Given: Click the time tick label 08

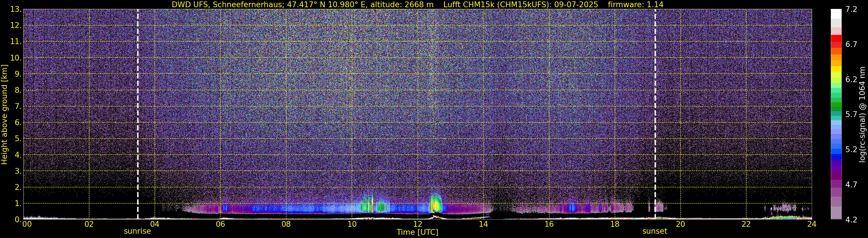Looking at the screenshot, I should (x=286, y=224).
